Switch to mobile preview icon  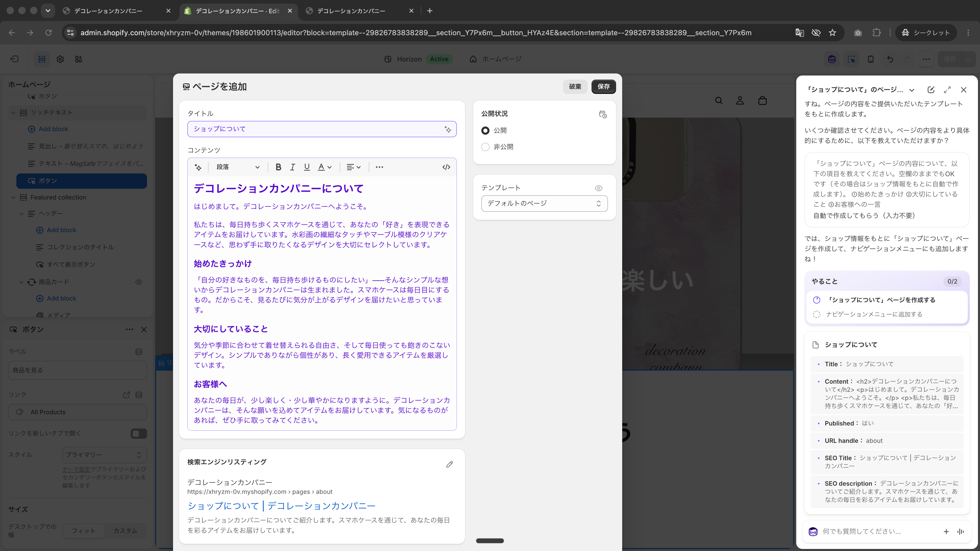[871, 59]
